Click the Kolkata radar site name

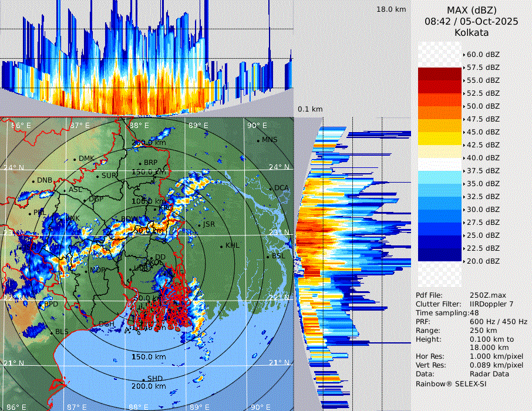tap(472, 33)
